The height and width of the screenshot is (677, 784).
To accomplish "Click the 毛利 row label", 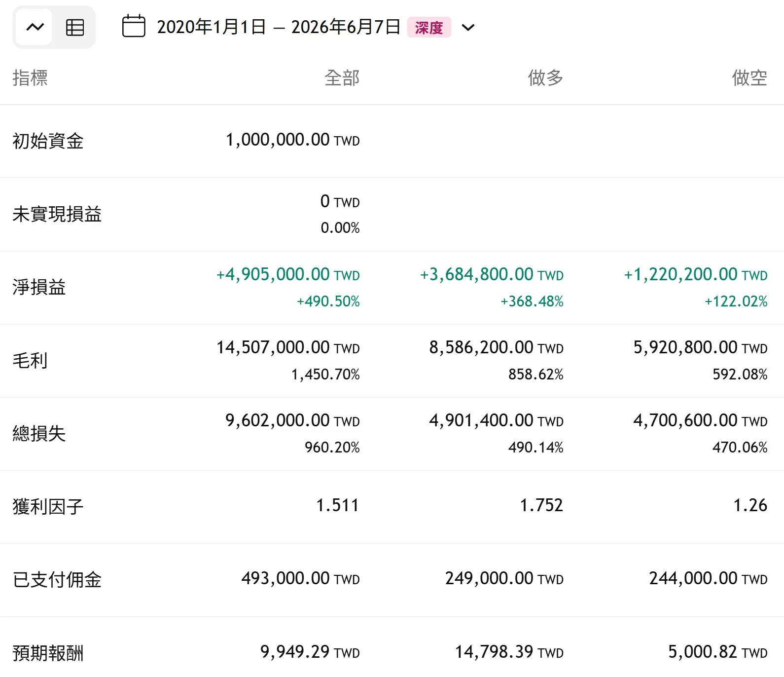I will click(x=30, y=360).
